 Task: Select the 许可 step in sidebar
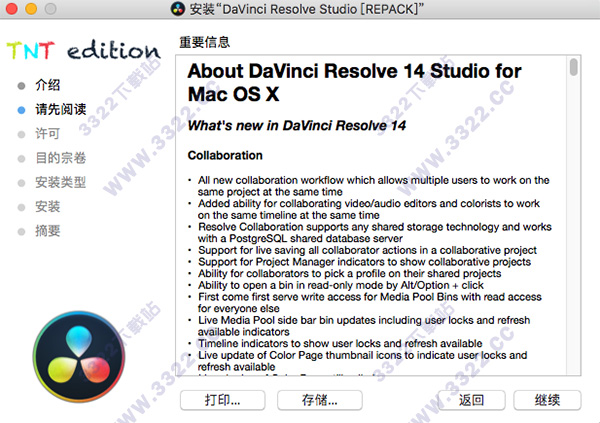(47, 134)
